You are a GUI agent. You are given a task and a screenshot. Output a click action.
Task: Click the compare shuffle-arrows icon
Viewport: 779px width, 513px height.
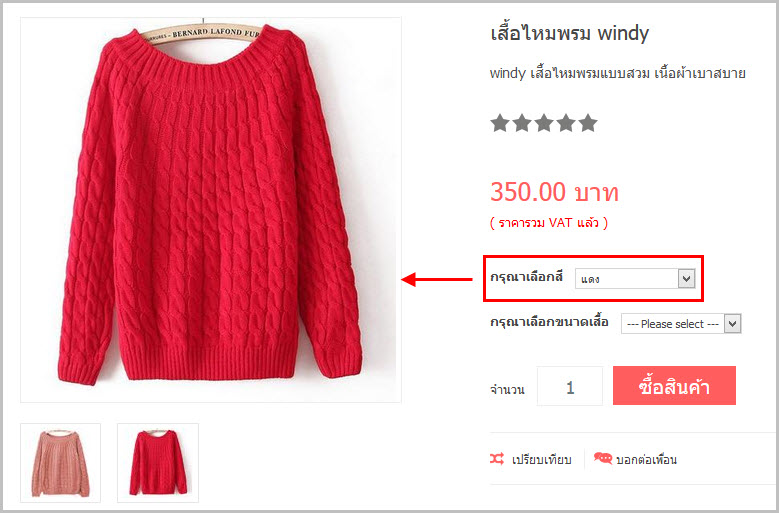point(497,459)
